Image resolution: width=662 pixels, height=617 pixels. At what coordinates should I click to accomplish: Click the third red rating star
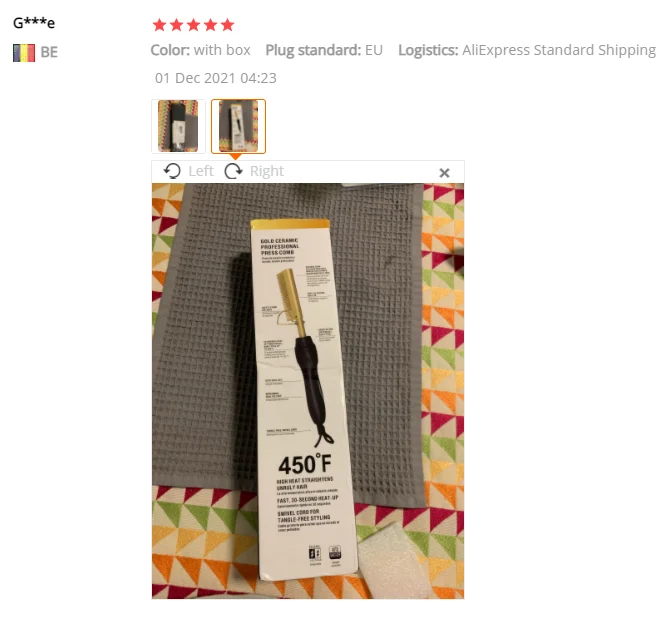point(193,25)
